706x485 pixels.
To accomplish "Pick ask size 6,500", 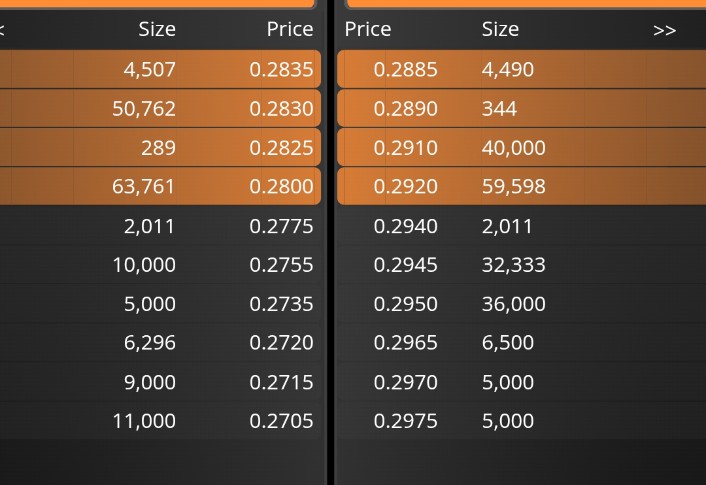I will click(x=507, y=342).
